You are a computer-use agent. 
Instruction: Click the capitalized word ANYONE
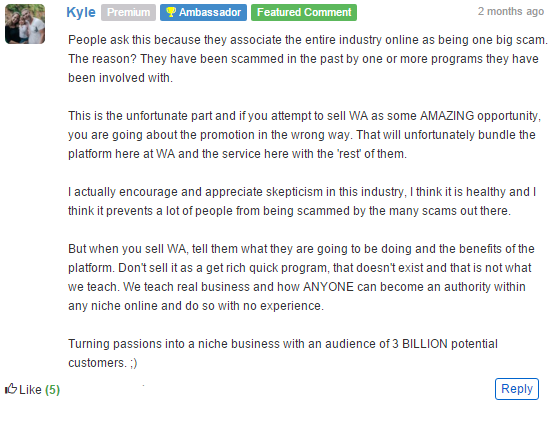coord(328,286)
